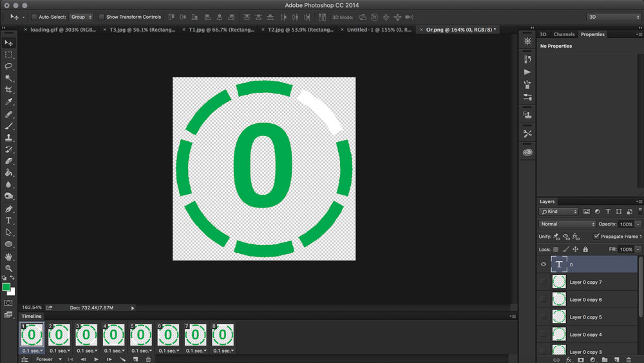Switch to the Channels panel tab
The width and height of the screenshot is (644, 363).
click(564, 34)
